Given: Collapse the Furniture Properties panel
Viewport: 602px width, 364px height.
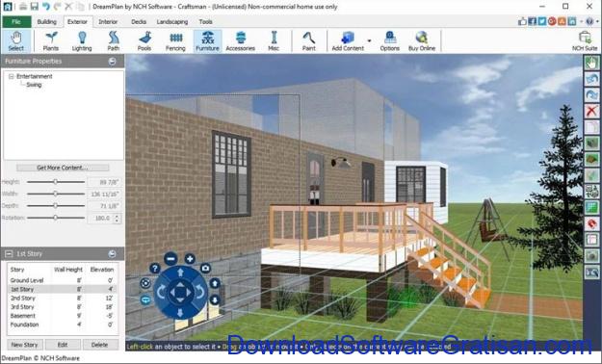Looking at the screenshot, I should [112, 61].
